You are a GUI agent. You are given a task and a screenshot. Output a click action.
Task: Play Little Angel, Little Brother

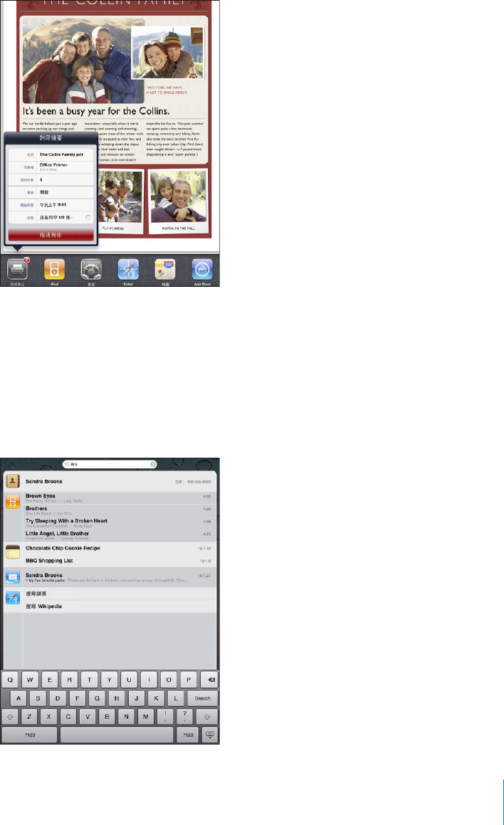(120, 535)
